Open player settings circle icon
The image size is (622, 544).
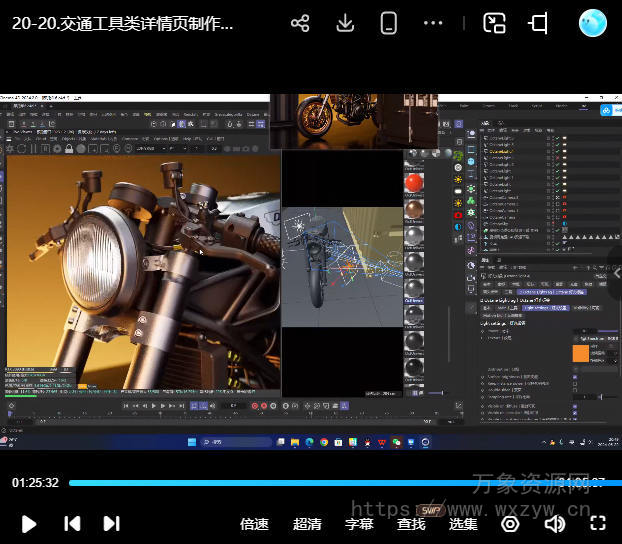(x=510, y=523)
